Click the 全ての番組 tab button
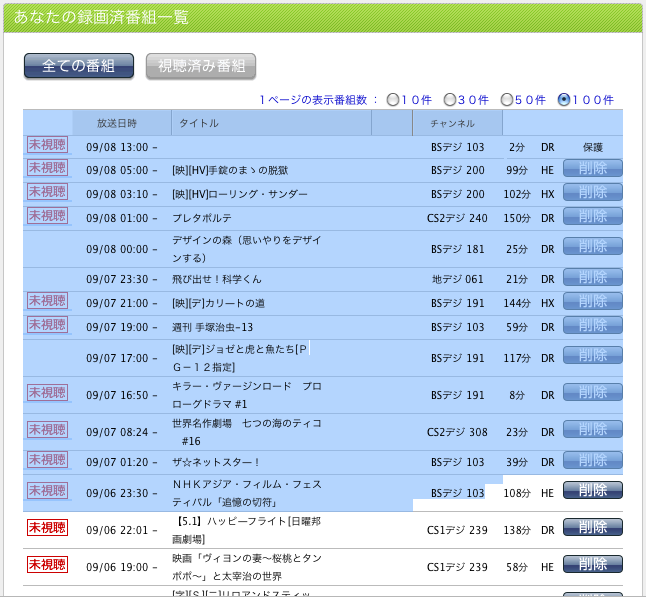This screenshot has width=646, height=597. tap(78, 66)
